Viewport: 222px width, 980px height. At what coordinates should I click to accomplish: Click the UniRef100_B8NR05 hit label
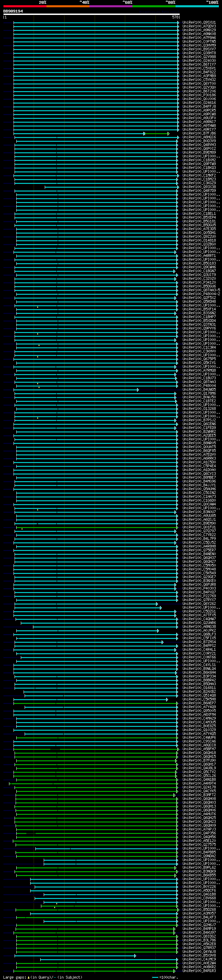(x=199, y=443)
